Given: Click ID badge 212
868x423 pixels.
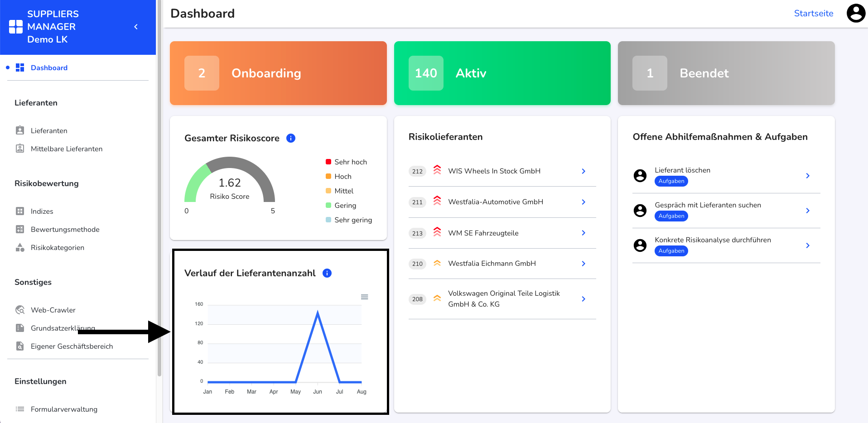Looking at the screenshot, I should [x=417, y=171].
